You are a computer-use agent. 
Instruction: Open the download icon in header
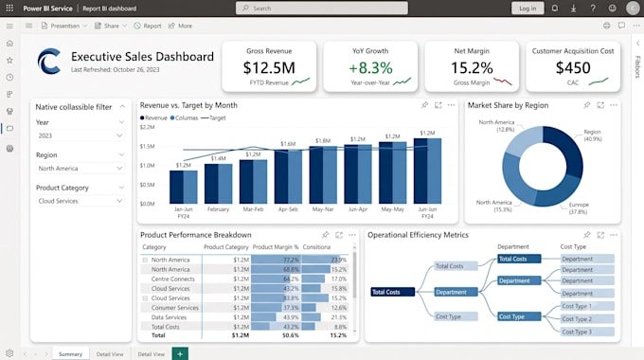click(x=573, y=8)
